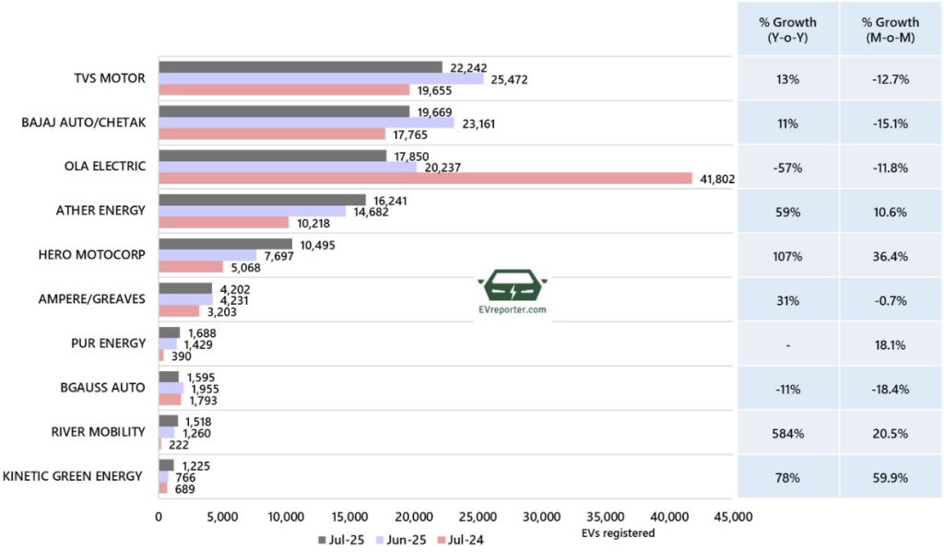Click the 59% Y-o-Y cell for Ather
Screen dimensions: 944x560
click(x=787, y=213)
